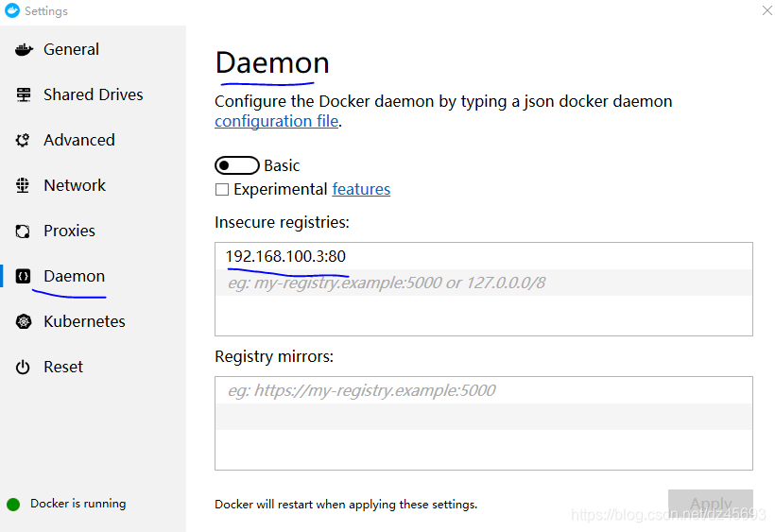Image resolution: width=775 pixels, height=532 pixels.
Task: Click the 'Insecure registries:' label
Action: tap(282, 222)
